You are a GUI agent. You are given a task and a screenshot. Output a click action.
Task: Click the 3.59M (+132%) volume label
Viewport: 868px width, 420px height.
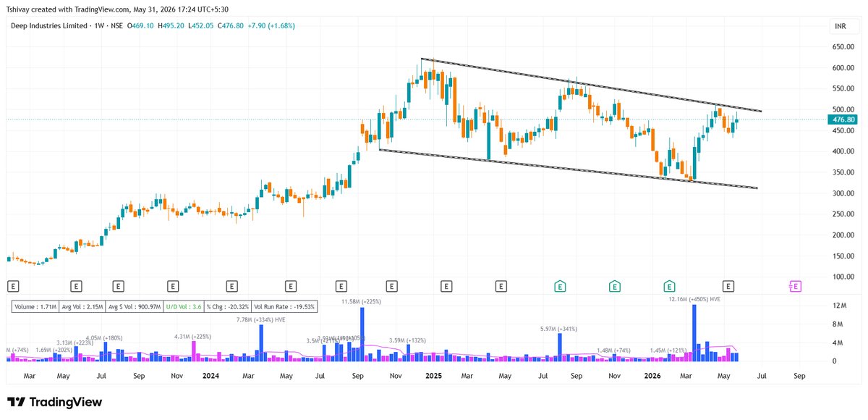point(409,340)
